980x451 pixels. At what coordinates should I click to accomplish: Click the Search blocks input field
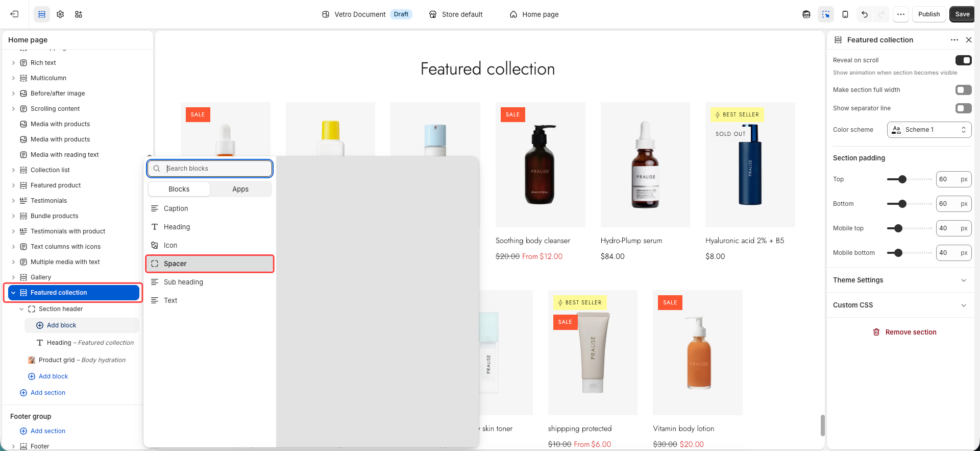(x=210, y=169)
